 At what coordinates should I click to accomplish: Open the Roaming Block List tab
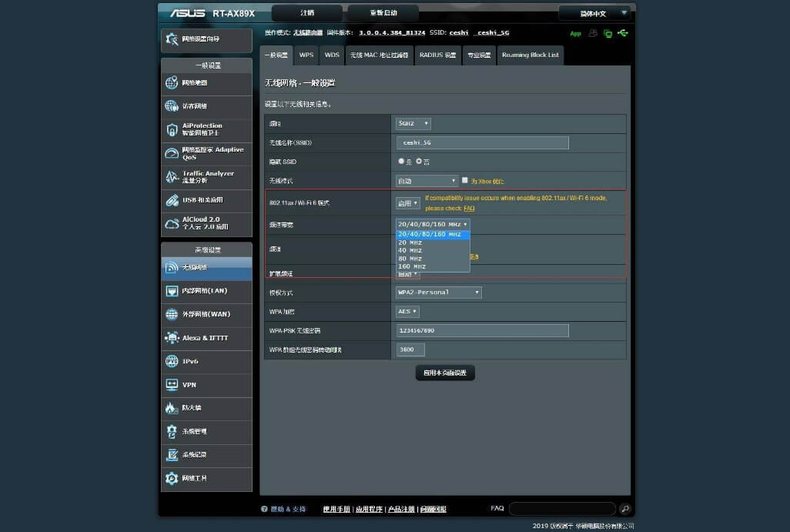[x=530, y=55]
